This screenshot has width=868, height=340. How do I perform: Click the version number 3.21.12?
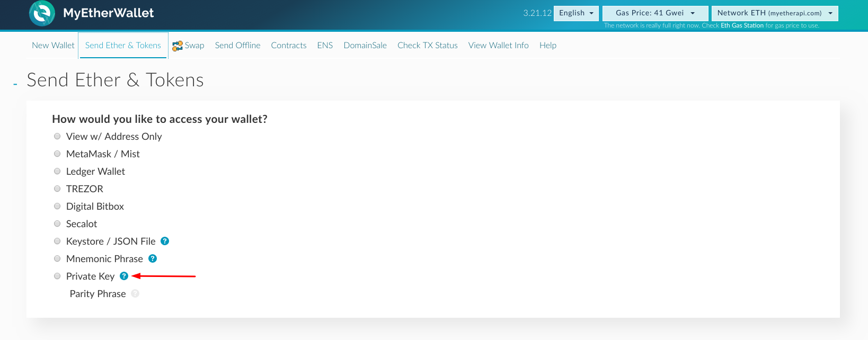[537, 13]
